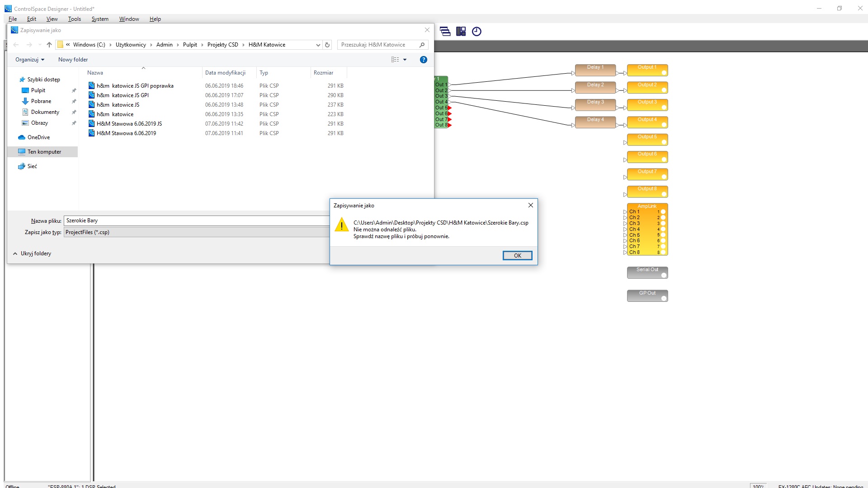The height and width of the screenshot is (488, 868).
Task: Select Pobrane in the navigation pane
Action: point(41,101)
